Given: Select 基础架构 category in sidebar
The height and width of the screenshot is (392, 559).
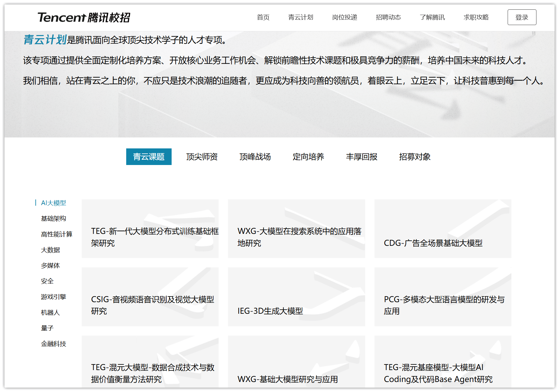Looking at the screenshot, I should (x=54, y=219).
